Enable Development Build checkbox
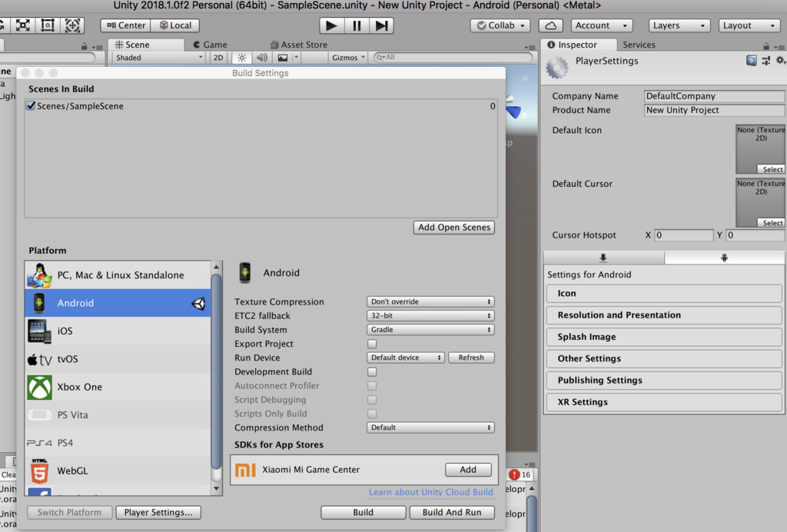Image resolution: width=787 pixels, height=532 pixels. click(372, 372)
